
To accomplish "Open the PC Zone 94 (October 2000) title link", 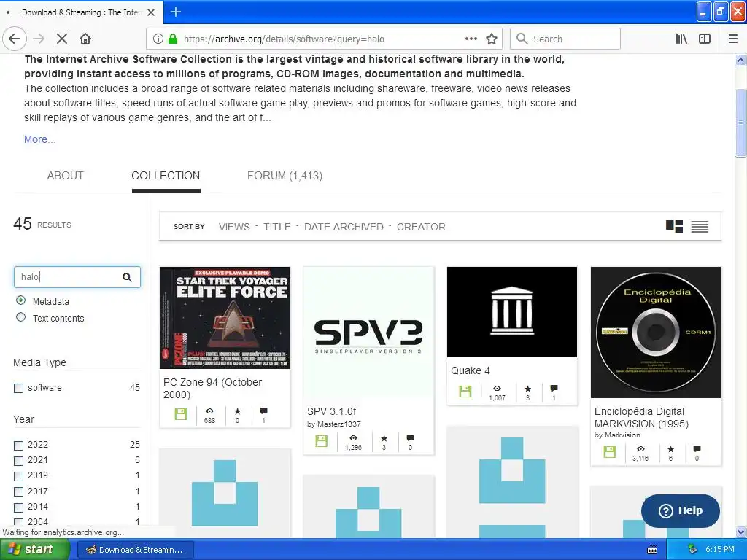I will [212, 388].
